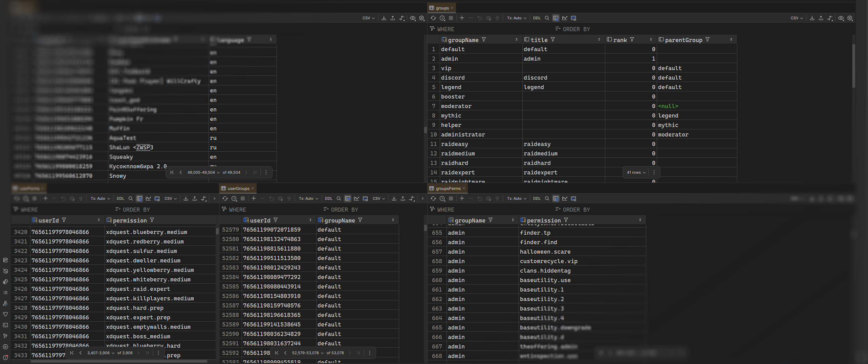Viewport: 868px width, 364px height.
Task: Search in the userGroups toolbar
Action: point(339,198)
